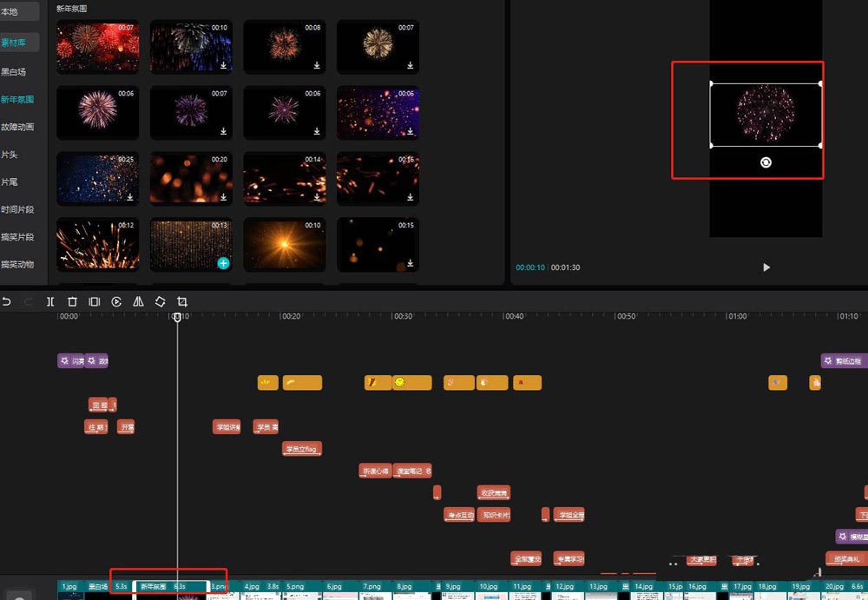The width and height of the screenshot is (868, 600).
Task: Click the freeze frame icon
Action: 95,301
